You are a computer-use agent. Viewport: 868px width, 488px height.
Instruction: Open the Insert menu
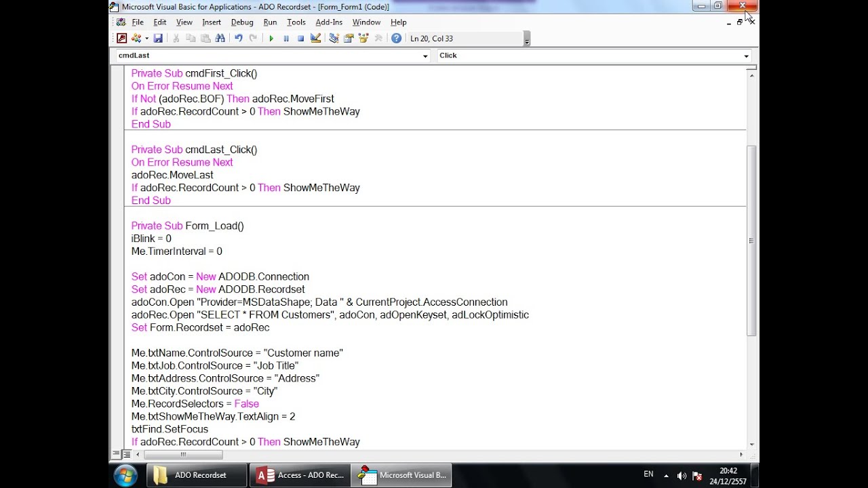pyautogui.click(x=212, y=22)
